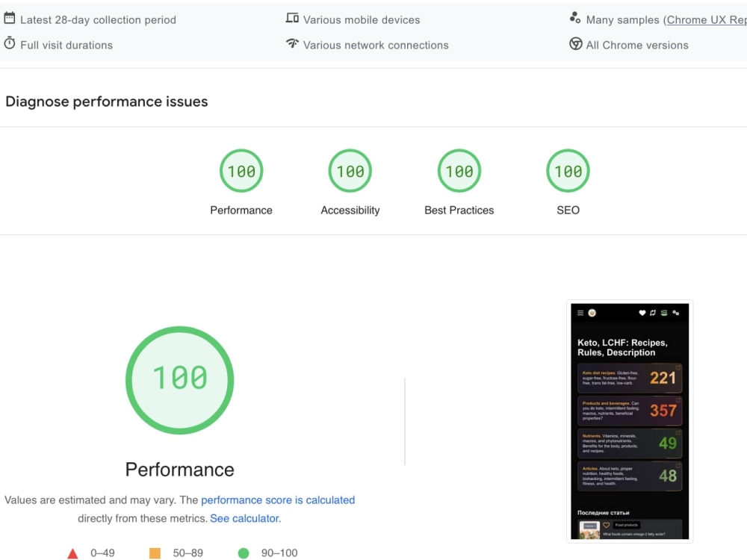Click the orange square 50–89 legend icon
747x560 pixels.
pyautogui.click(x=155, y=553)
